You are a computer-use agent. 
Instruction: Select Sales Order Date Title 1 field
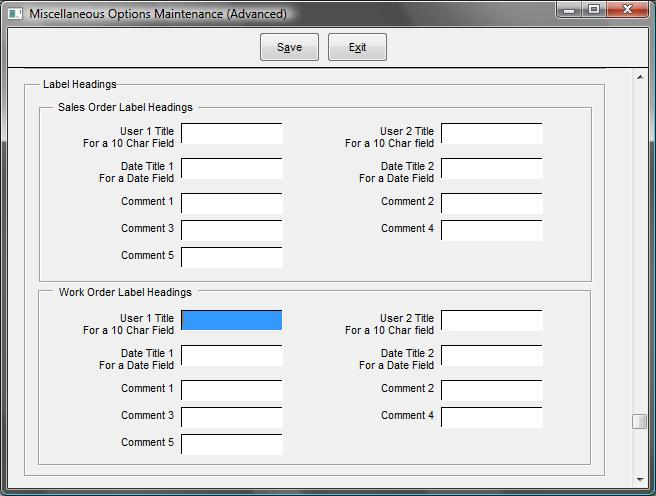point(232,169)
